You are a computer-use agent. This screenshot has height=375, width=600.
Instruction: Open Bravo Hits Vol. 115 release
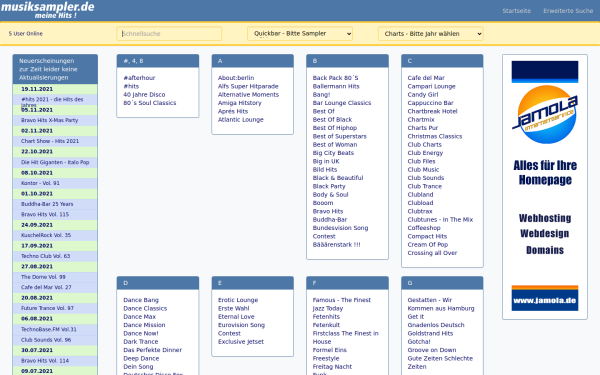click(45, 214)
